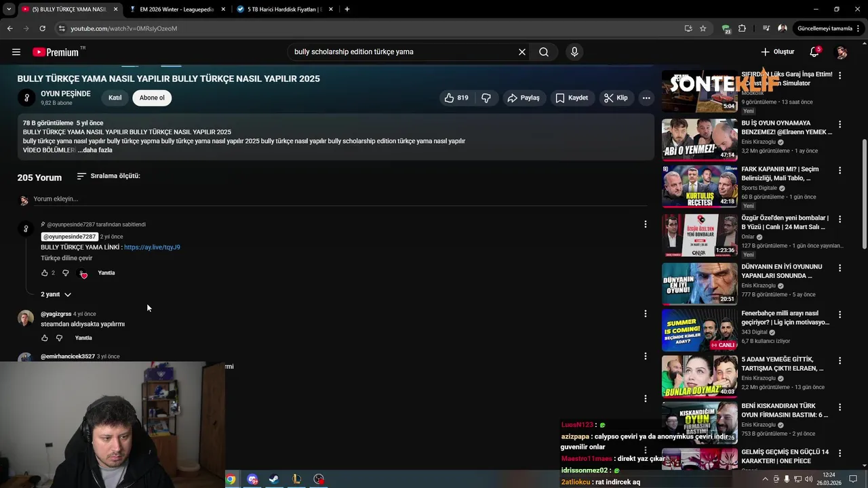This screenshot has height=488, width=868.
Task: Show hidden tray icons chevron
Action: (x=766, y=479)
